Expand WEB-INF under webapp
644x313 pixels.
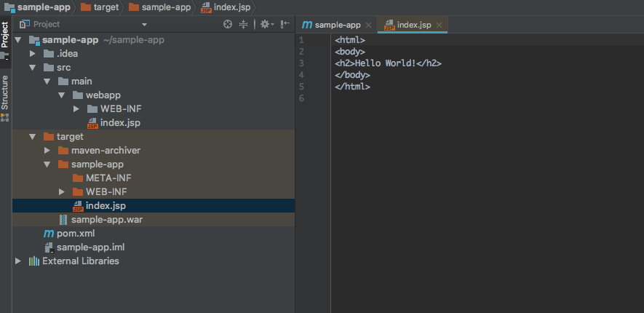[76, 109]
